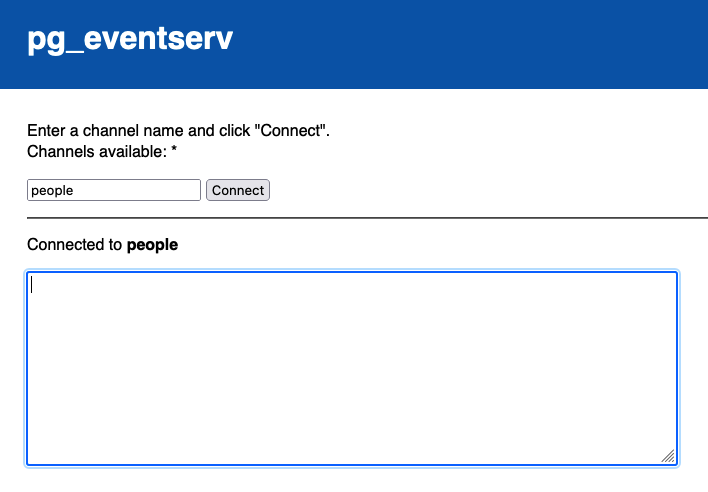708x492 pixels.
Task: Click the blinking text cursor in the text area
Action: pos(32,284)
